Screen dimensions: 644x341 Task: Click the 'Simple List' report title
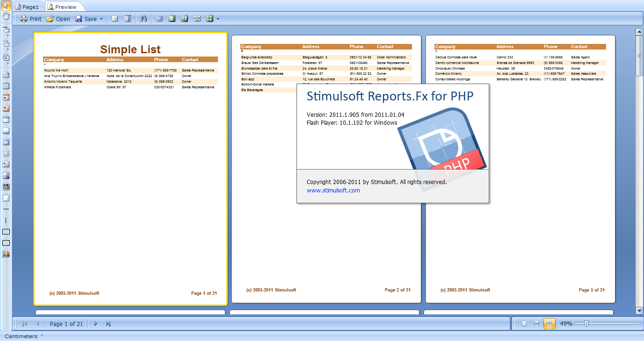(130, 50)
